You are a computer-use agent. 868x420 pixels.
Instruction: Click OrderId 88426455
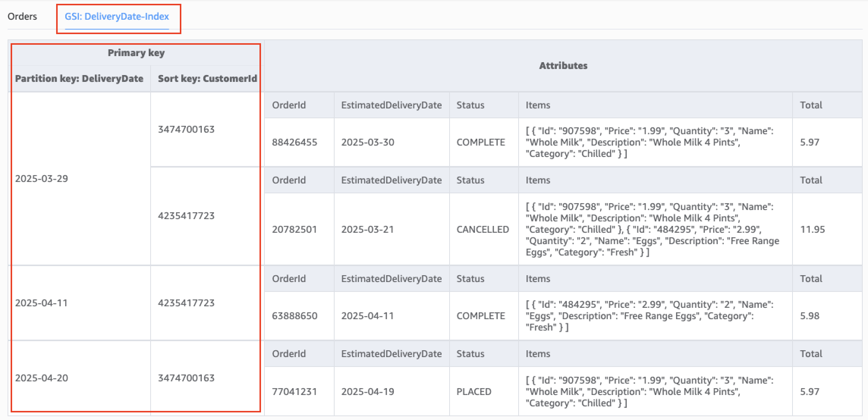[x=295, y=142]
